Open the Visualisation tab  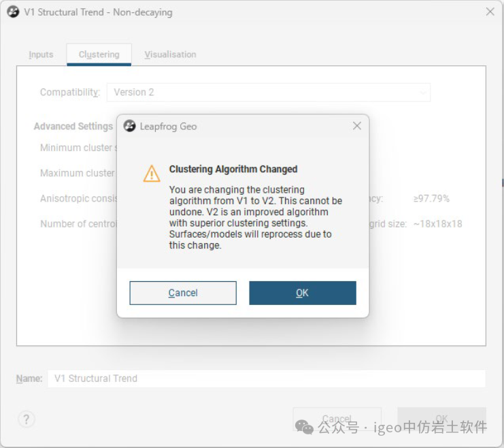click(170, 54)
